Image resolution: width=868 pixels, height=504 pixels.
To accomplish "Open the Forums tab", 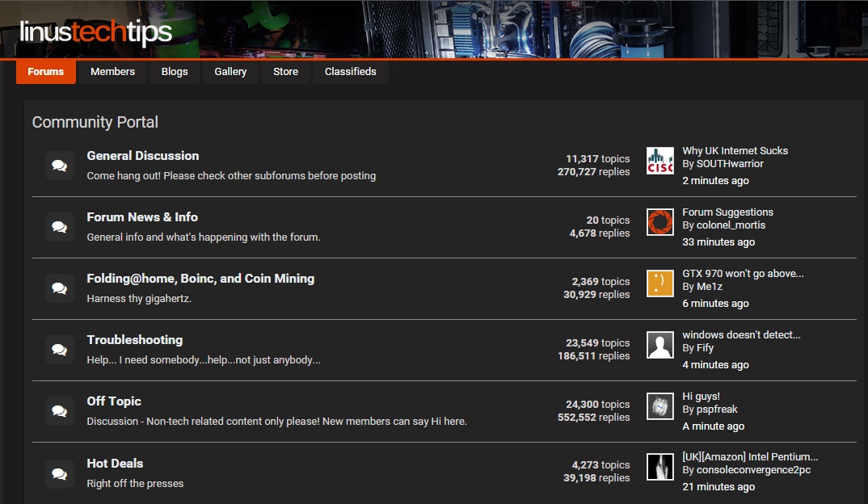I will point(46,72).
